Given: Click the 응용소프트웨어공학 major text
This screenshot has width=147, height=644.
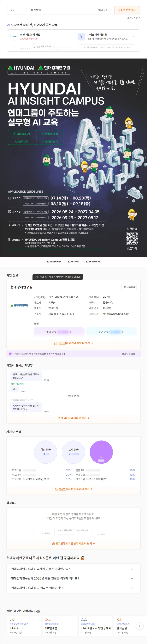Looking at the screenshot, I should point(97,479).
